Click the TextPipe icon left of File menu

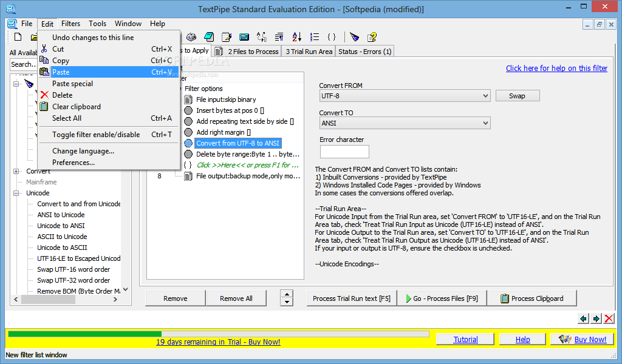tap(12, 24)
